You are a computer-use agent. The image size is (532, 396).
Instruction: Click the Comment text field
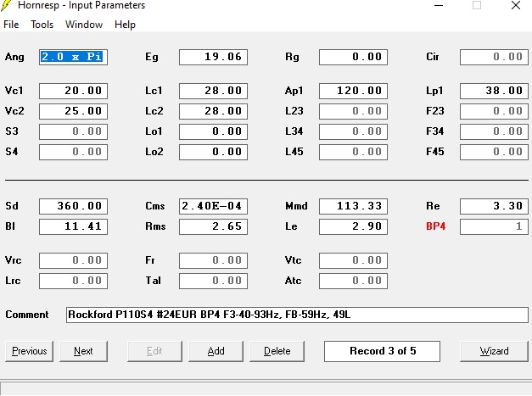[297, 315]
